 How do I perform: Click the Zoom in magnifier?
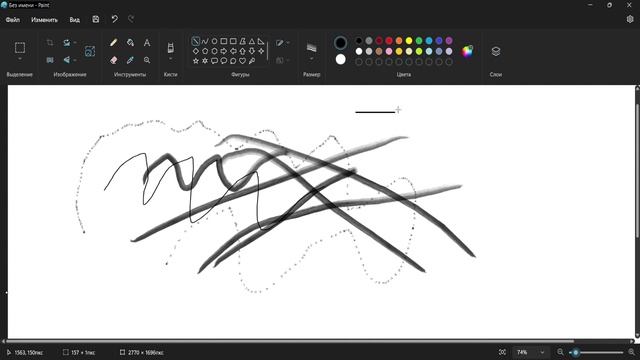(x=632, y=352)
